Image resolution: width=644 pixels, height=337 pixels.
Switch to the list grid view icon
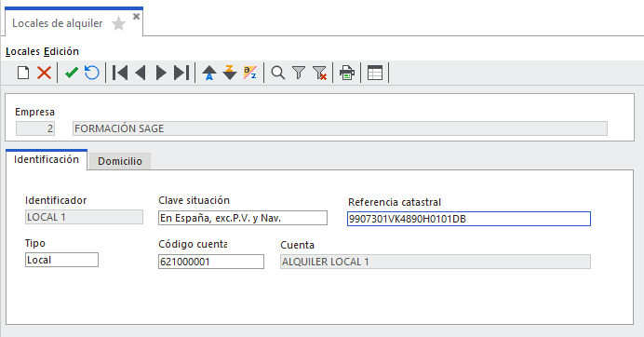tap(374, 73)
